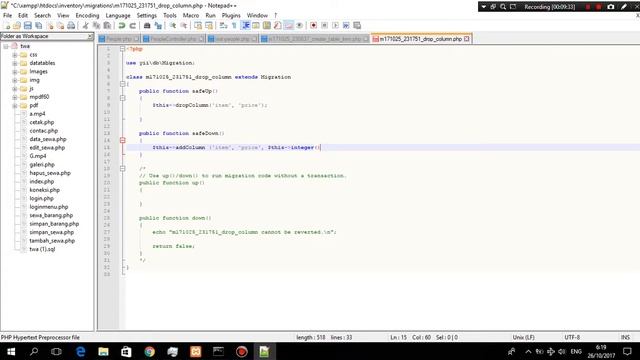640x360 pixels.
Task: Click the Paste toolbar icon
Action: point(107,26)
